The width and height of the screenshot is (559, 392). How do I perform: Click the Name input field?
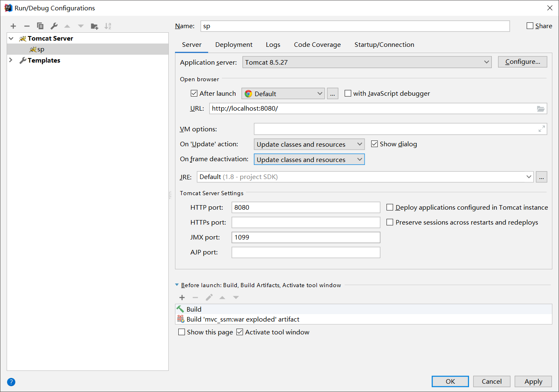point(355,26)
